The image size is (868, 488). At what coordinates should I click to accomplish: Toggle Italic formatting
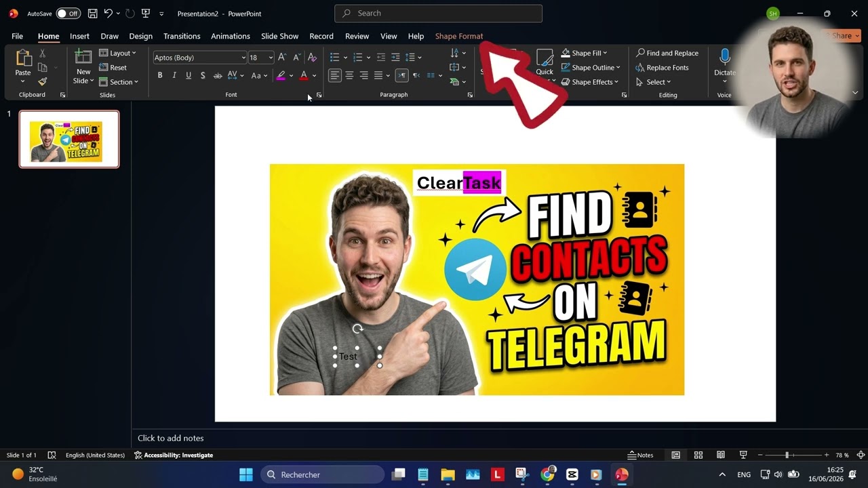174,75
